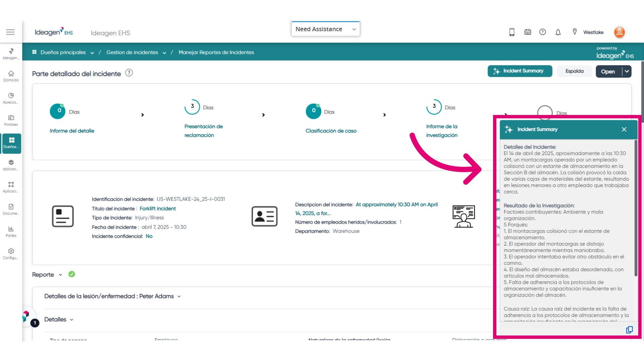
Task: Click the help question mark icon in header
Action: click(x=542, y=32)
